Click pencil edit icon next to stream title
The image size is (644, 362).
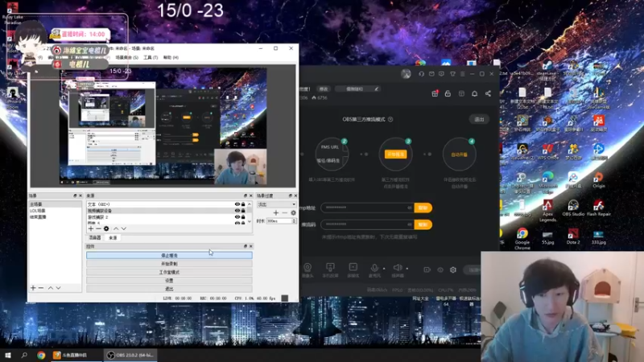tap(376, 88)
